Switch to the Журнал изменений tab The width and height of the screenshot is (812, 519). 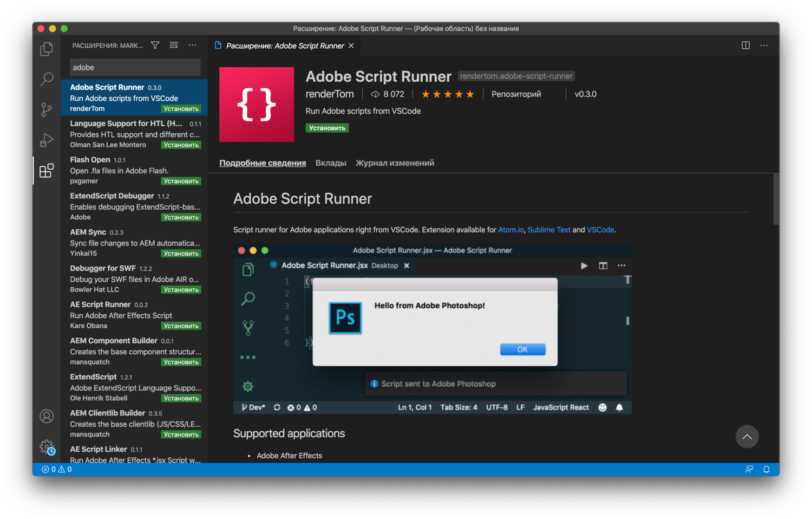click(395, 163)
